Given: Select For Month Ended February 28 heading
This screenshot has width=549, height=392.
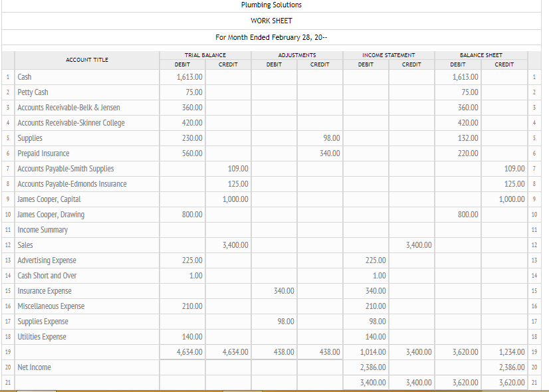Looking at the screenshot, I should click(x=271, y=37).
